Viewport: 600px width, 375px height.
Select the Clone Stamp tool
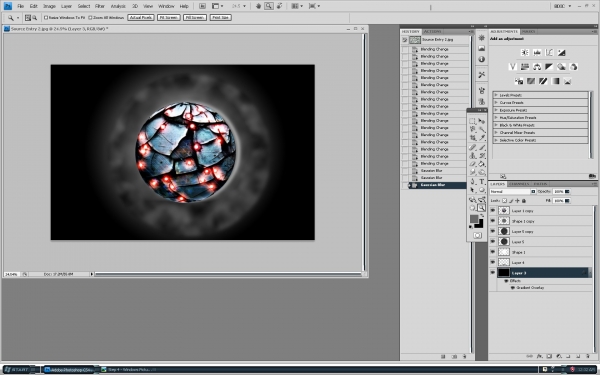click(473, 156)
